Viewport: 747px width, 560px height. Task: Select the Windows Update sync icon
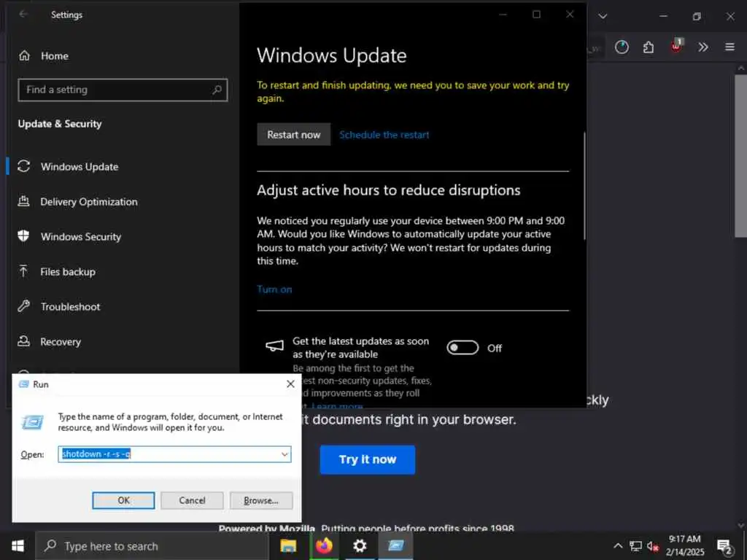click(24, 166)
